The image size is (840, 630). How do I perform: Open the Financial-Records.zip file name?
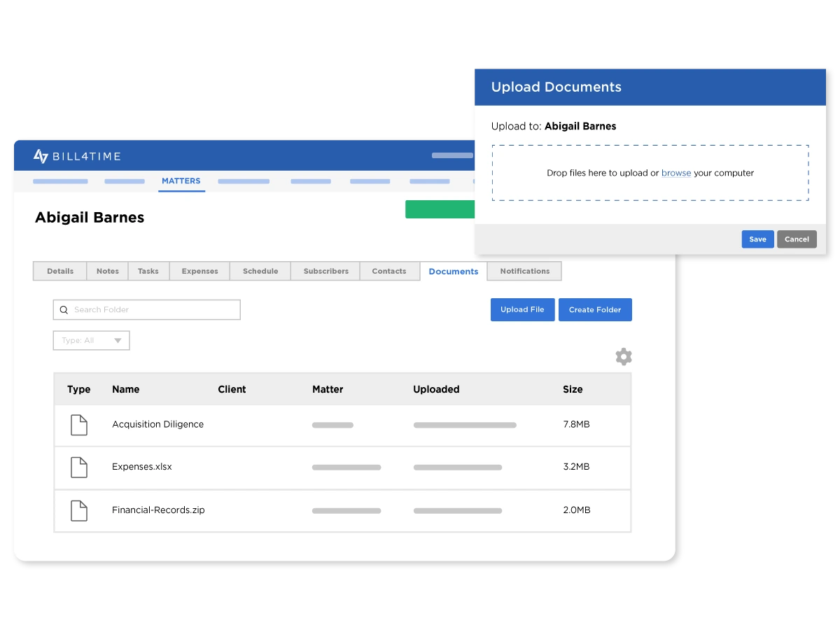click(158, 510)
